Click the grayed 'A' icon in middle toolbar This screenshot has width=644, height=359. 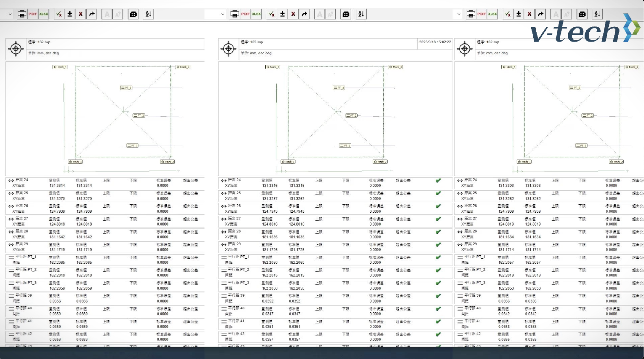pos(320,14)
